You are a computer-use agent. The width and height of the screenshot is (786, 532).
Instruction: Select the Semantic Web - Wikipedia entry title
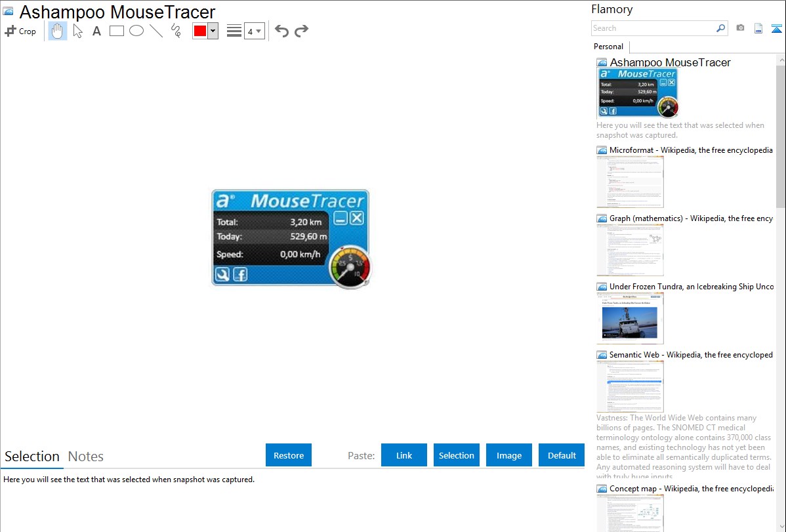pos(692,355)
